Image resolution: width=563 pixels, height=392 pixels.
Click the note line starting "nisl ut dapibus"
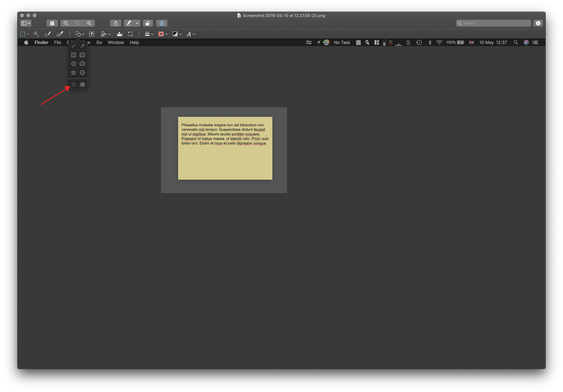click(221, 134)
